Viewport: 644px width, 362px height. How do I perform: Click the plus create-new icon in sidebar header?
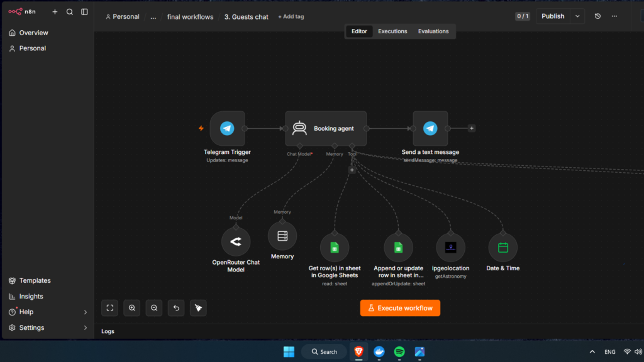[55, 12]
